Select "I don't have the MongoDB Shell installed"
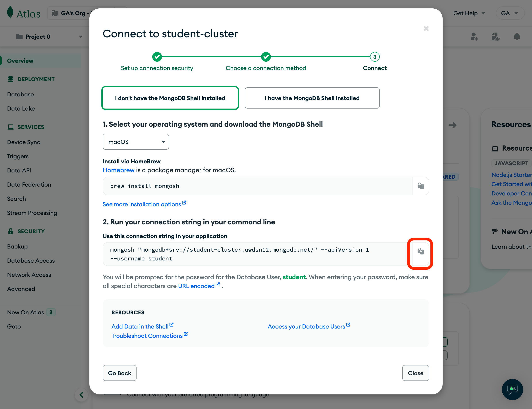Screen dimensions: 532x409 (170, 98)
